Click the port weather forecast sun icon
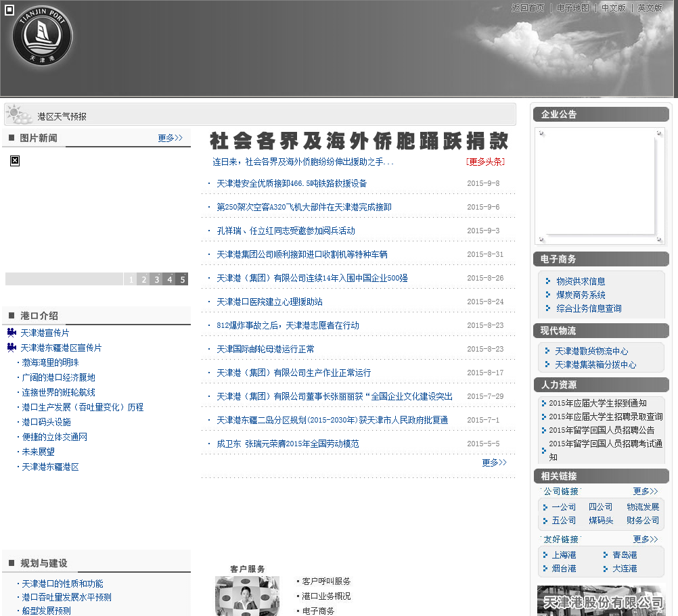The width and height of the screenshot is (678, 616). tap(19, 114)
